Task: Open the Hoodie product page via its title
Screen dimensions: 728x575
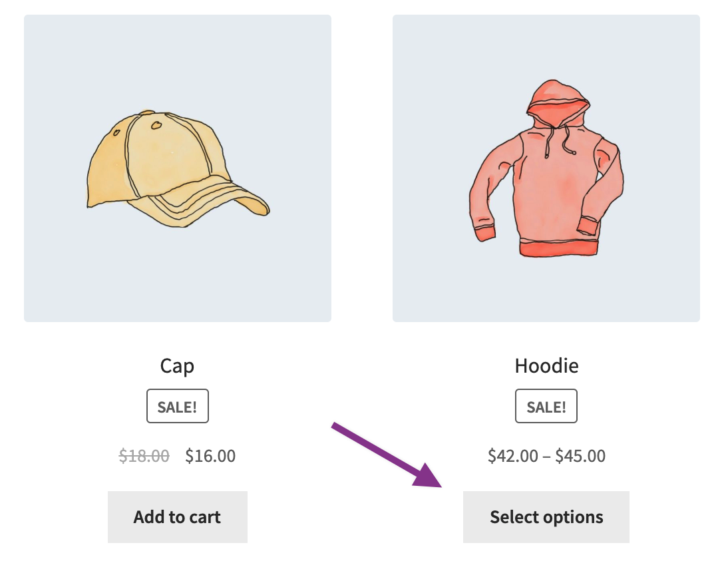Action: (x=546, y=365)
